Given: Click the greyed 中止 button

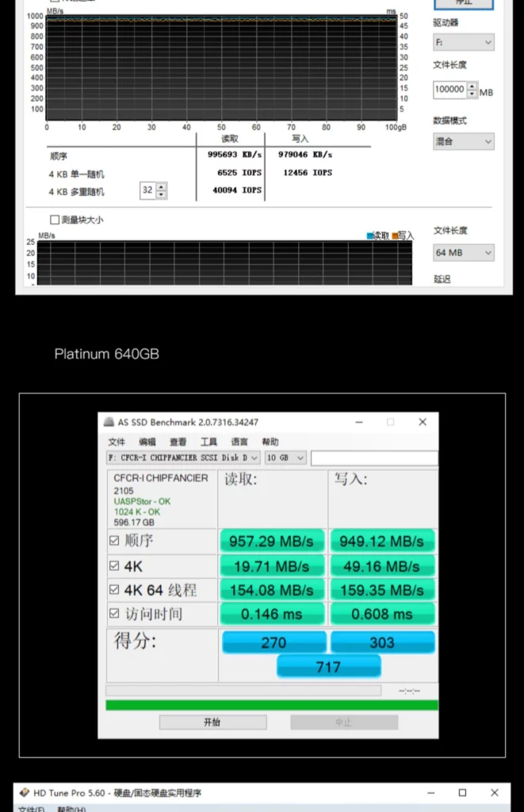Looking at the screenshot, I should pyautogui.click(x=344, y=722).
